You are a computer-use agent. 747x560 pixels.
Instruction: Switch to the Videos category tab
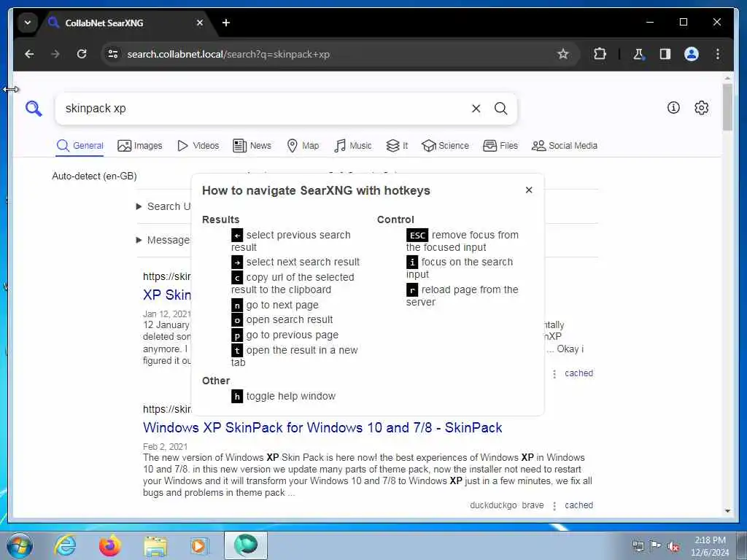(198, 146)
